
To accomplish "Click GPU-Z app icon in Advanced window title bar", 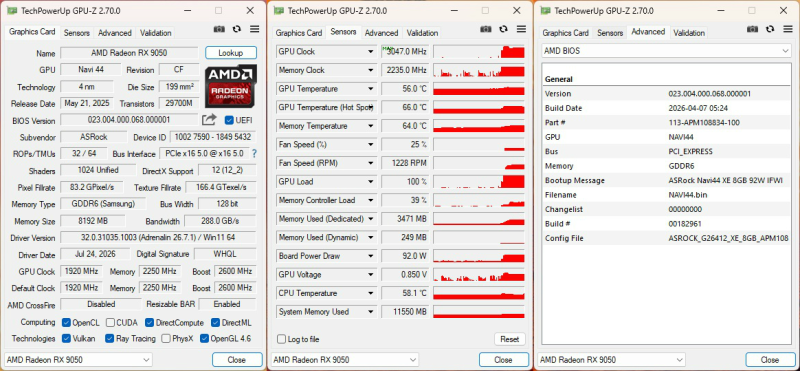I will pyautogui.click(x=545, y=11).
